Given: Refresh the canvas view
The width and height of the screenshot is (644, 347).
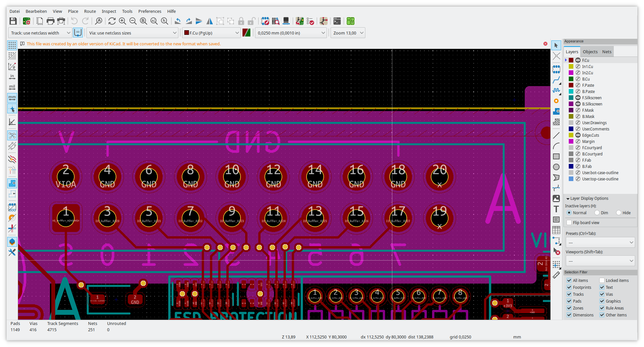Looking at the screenshot, I should tap(112, 21).
